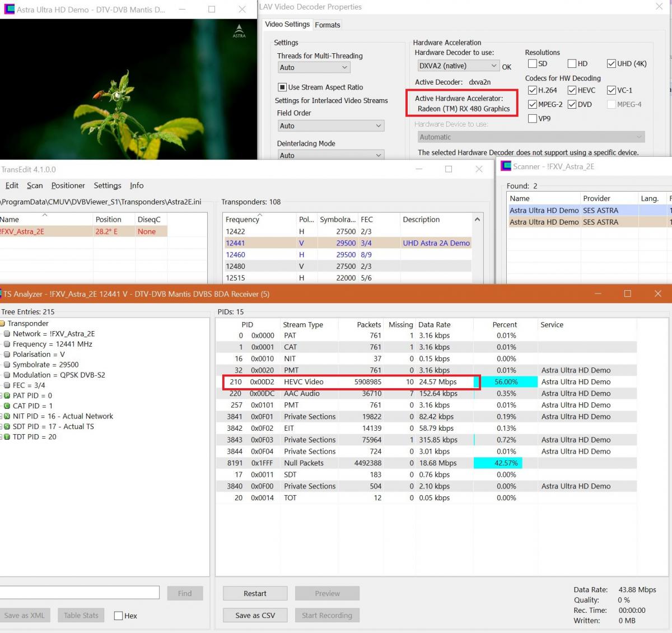This screenshot has width=672, height=633.
Task: Click the Preview button
Action: coord(327,593)
